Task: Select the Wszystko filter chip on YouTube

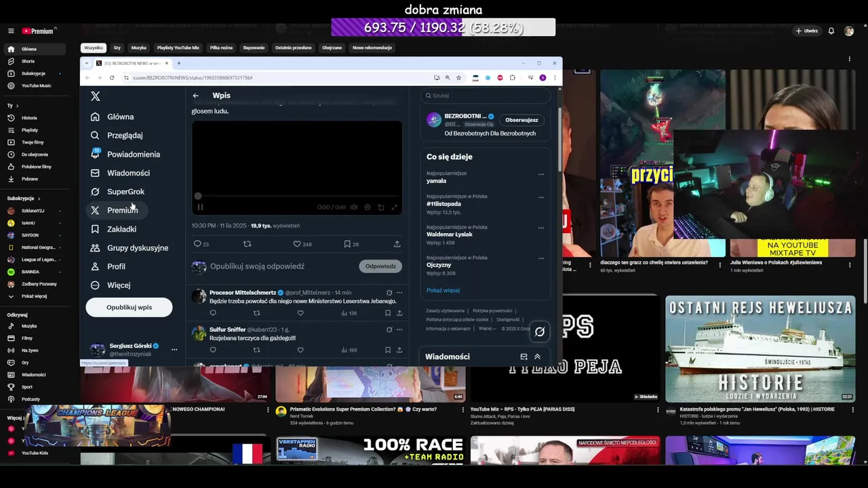Action: (x=94, y=48)
